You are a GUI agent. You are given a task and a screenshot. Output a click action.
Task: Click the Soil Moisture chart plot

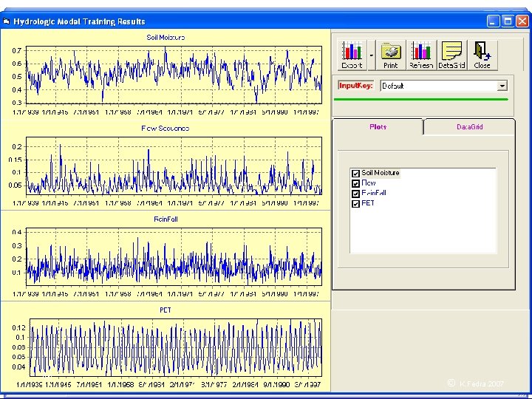click(174, 75)
